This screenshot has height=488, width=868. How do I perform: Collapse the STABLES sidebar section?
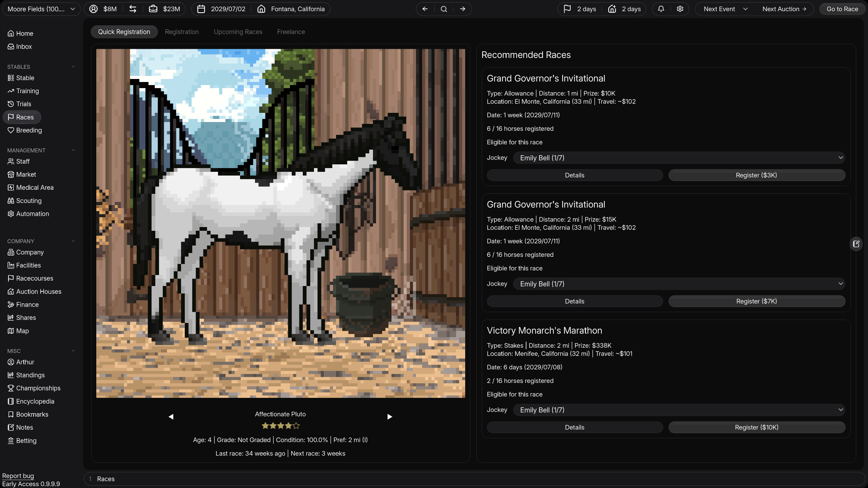click(x=73, y=67)
